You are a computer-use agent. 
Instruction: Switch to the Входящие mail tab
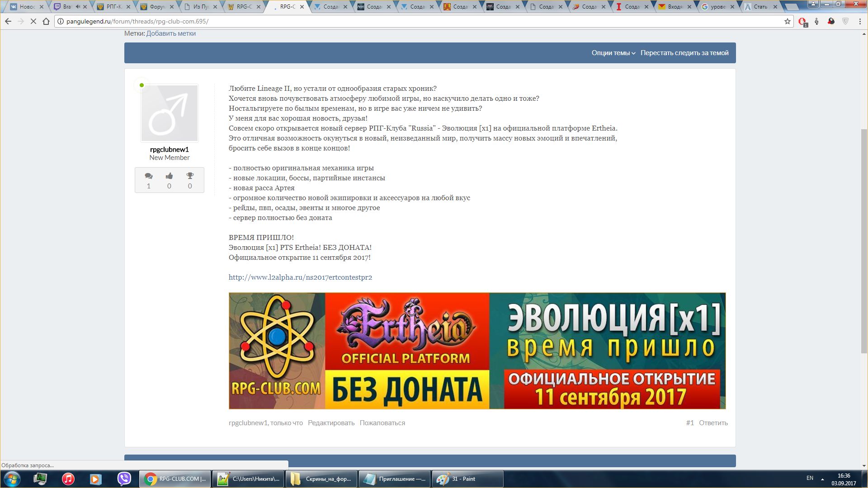(x=675, y=7)
